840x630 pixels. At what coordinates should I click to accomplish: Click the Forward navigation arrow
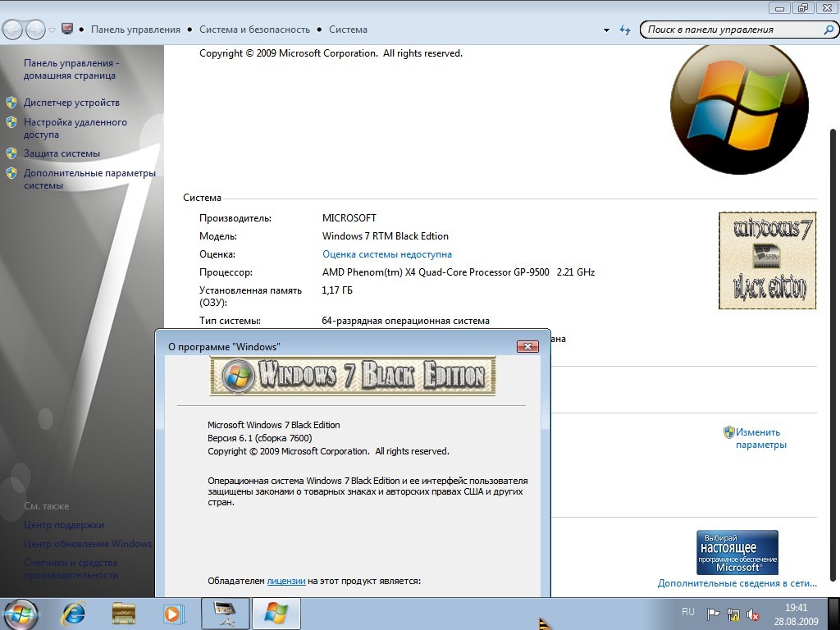[x=35, y=30]
